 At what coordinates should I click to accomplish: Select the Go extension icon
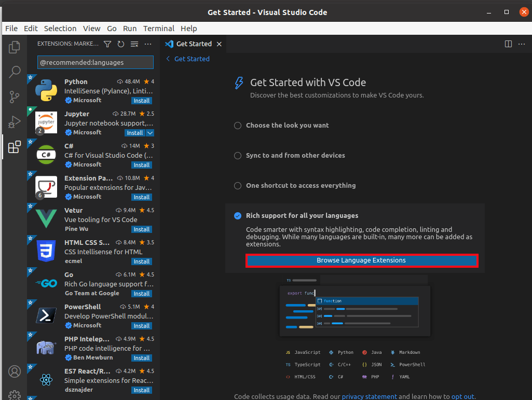46,283
